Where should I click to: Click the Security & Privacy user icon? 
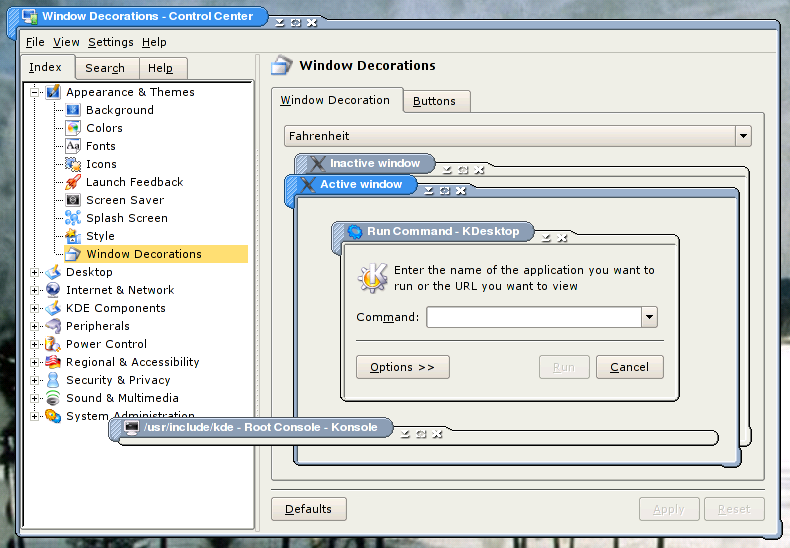pyautogui.click(x=53, y=380)
